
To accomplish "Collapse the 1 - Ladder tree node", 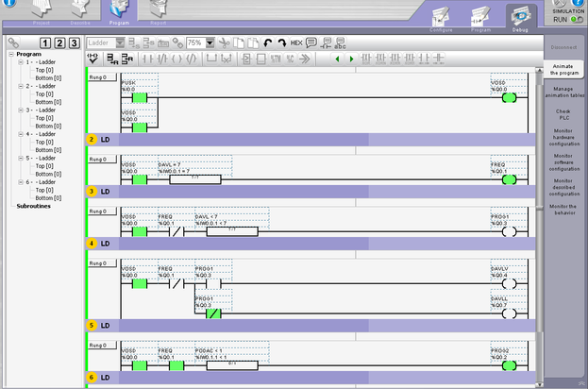I will coord(21,62).
